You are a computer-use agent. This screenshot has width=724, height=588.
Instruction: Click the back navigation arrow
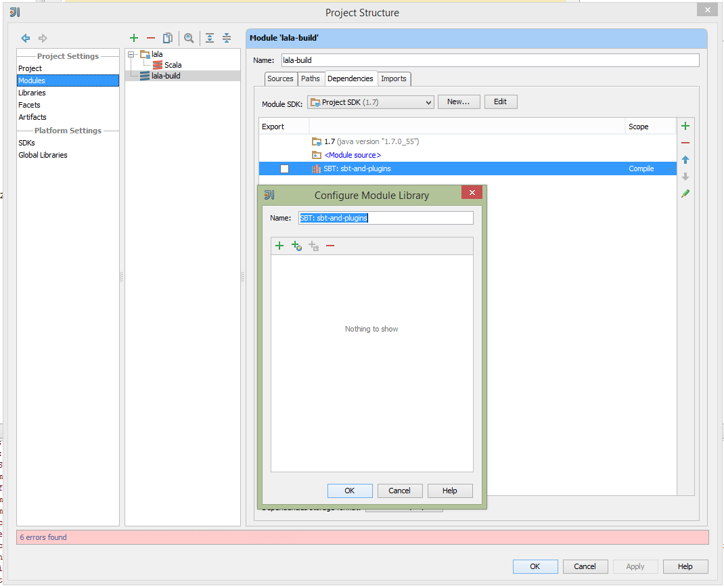26,38
